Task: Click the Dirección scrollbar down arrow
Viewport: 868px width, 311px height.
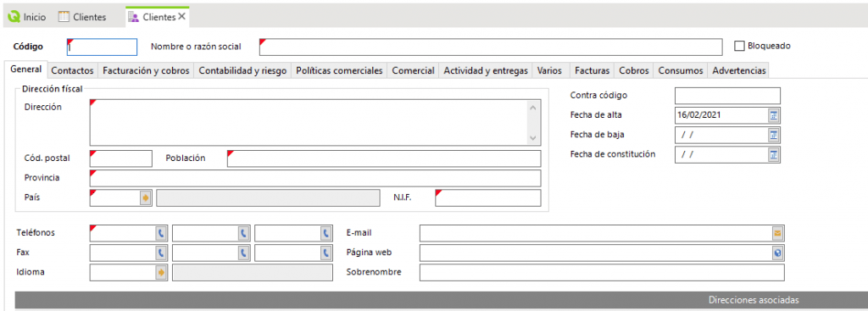Action: click(x=532, y=138)
